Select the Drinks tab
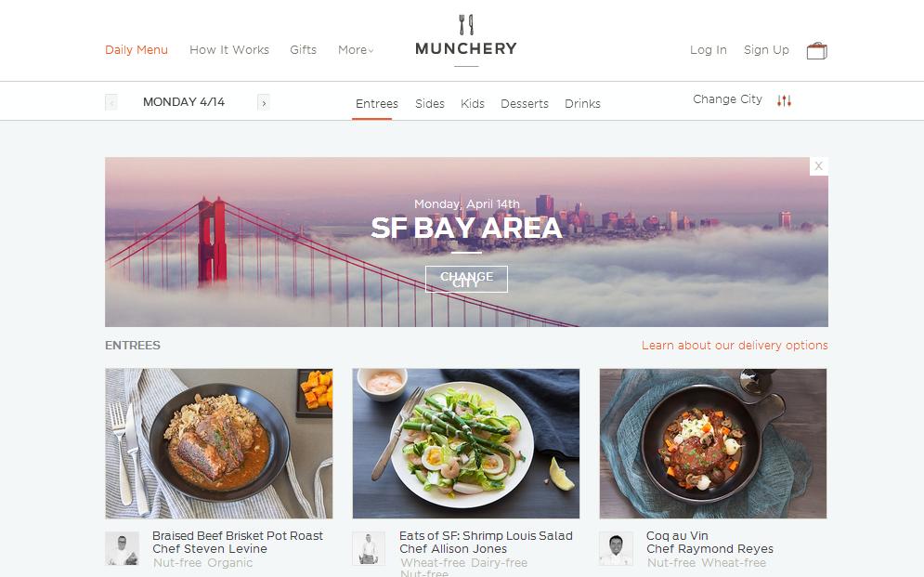Viewport: 924px width, 577px height. (582, 104)
